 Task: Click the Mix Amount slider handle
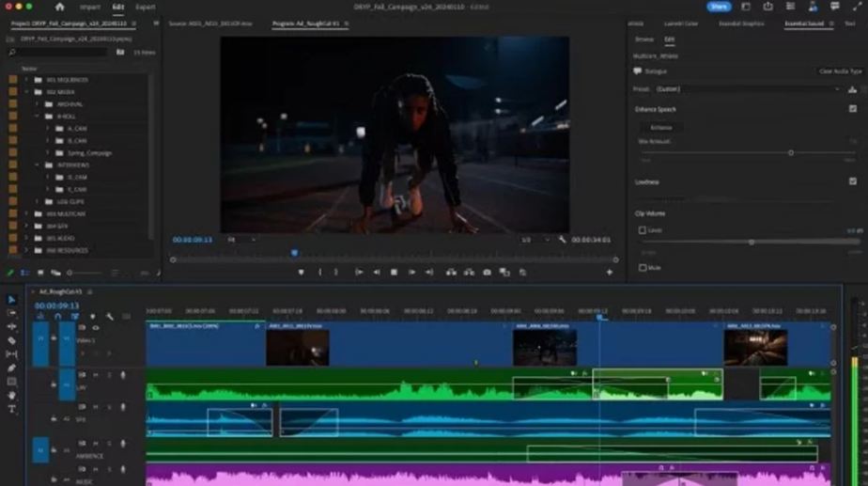[x=791, y=152]
